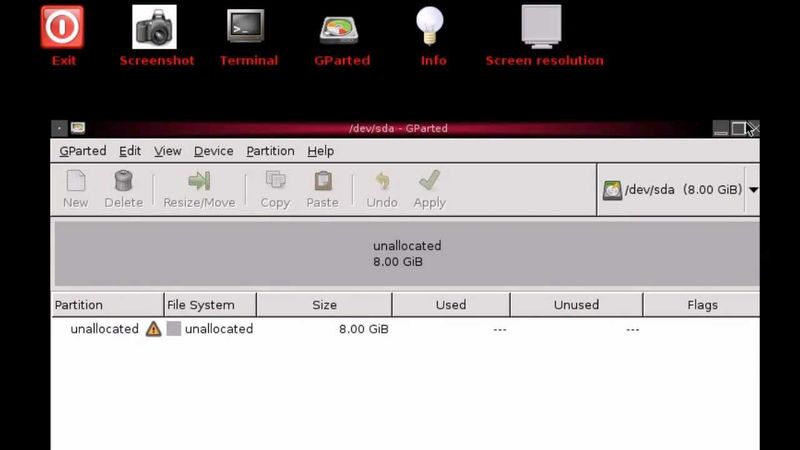Sort by the Partition column header
Image resolution: width=800 pixels, height=450 pixels.
108,305
